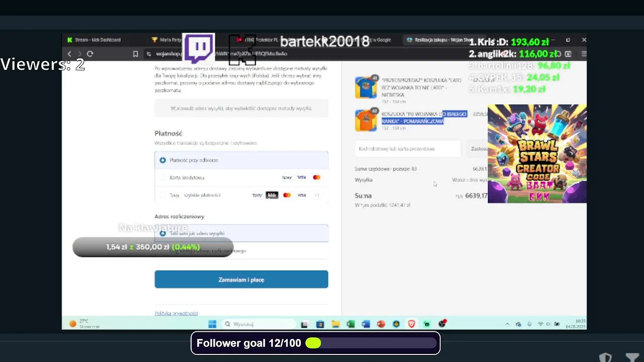Click the green app icon on the taskbar

click(427, 324)
